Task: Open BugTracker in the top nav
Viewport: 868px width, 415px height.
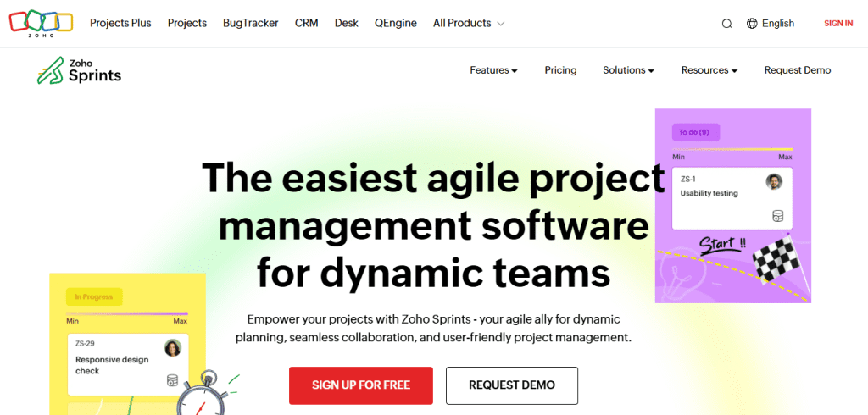Action: 251,23
